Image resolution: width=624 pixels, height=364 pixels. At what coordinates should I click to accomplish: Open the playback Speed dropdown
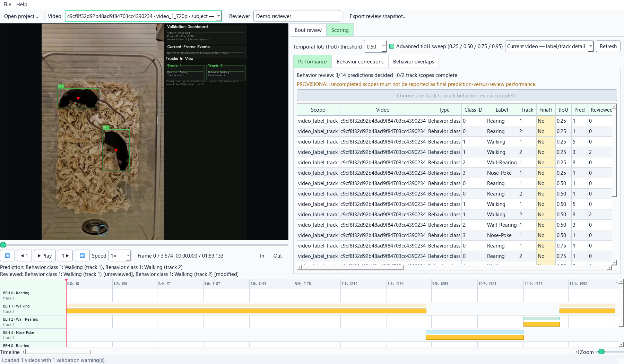click(120, 255)
